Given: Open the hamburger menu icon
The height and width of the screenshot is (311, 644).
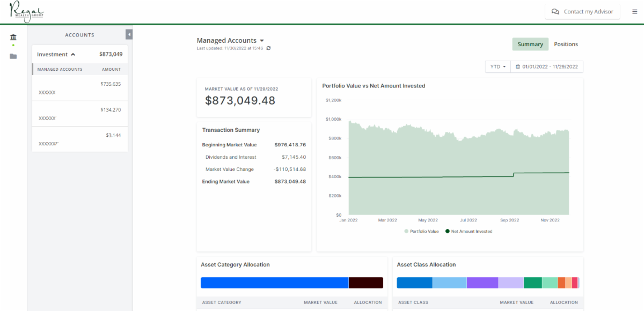Looking at the screenshot, I should [635, 12].
